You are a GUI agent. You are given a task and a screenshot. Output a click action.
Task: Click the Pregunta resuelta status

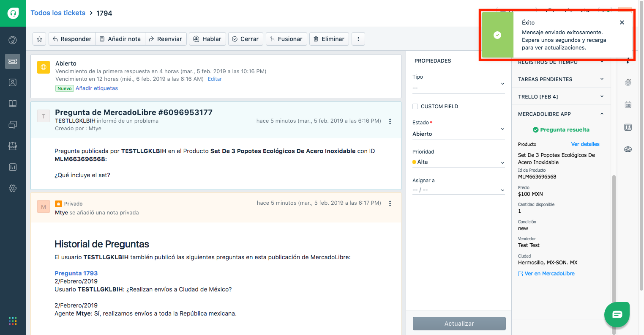(x=561, y=130)
